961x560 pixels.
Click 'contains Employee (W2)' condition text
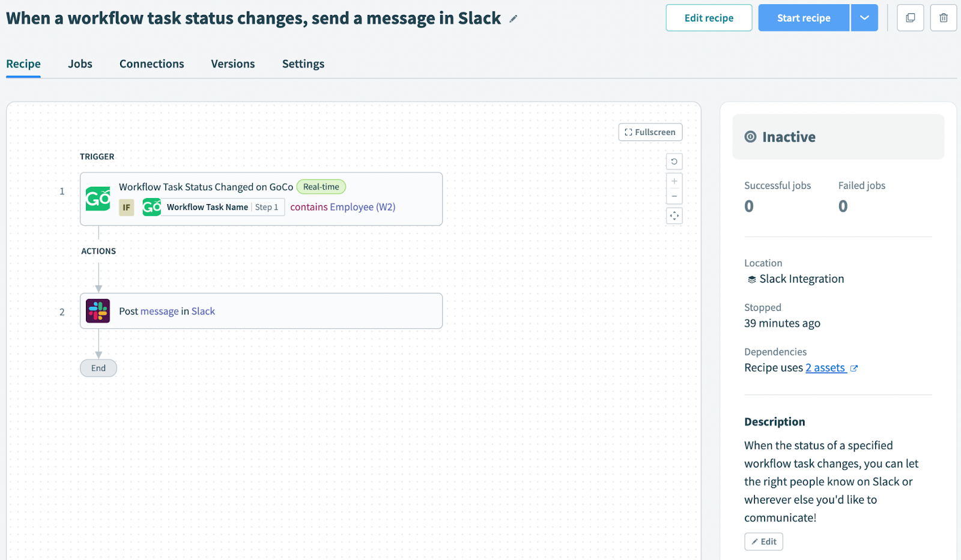(343, 207)
